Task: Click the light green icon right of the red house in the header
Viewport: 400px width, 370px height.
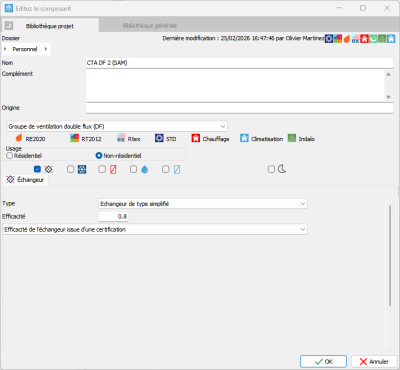Action: [373, 38]
